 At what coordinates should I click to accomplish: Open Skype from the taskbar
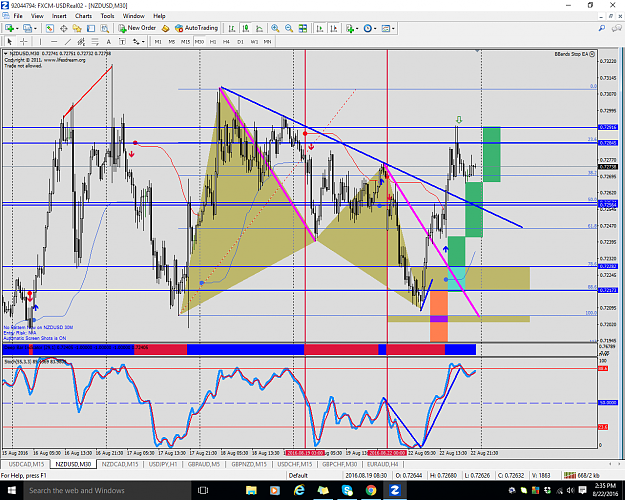pos(347,490)
